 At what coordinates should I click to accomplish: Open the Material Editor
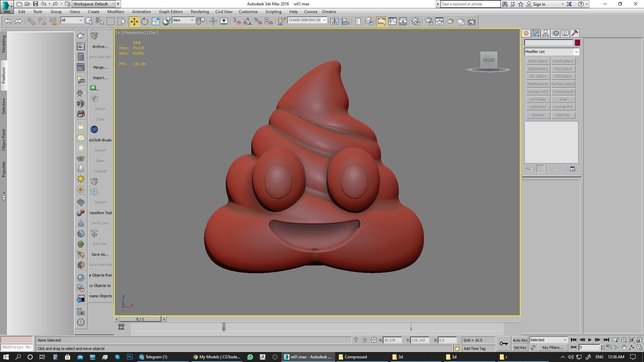click(x=416, y=21)
